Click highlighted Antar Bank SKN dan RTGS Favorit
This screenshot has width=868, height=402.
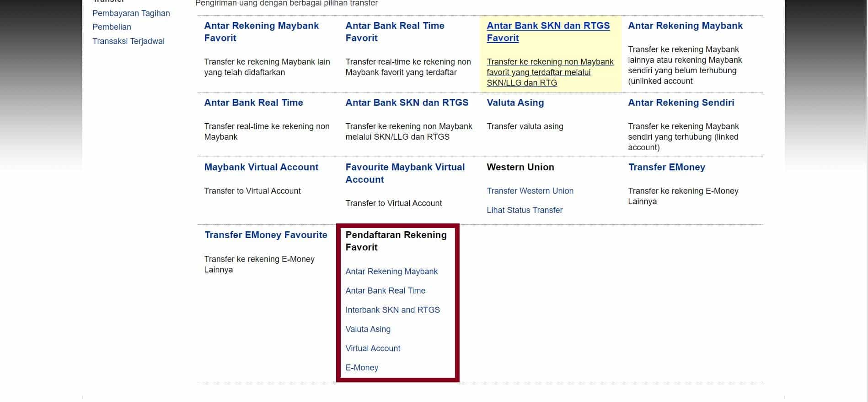[x=547, y=32]
